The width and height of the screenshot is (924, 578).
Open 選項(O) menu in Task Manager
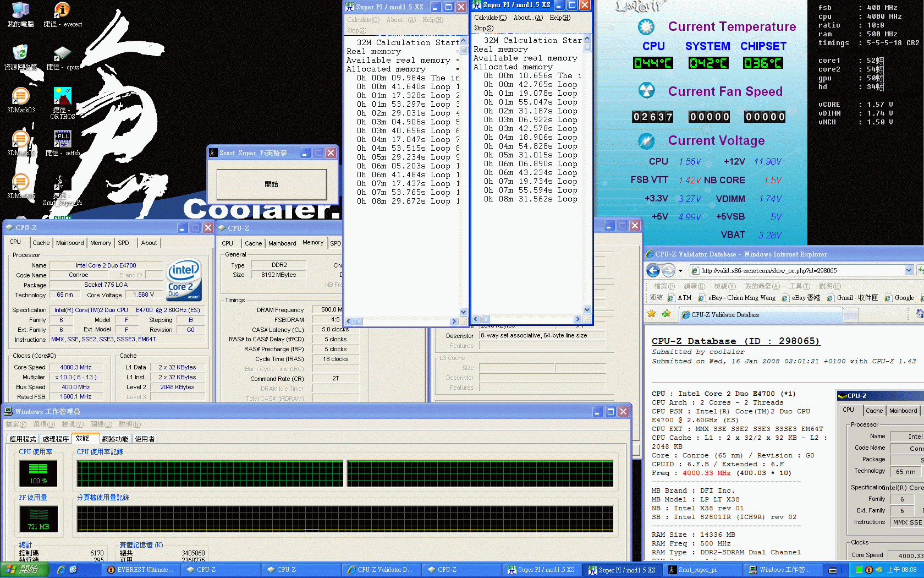point(43,424)
